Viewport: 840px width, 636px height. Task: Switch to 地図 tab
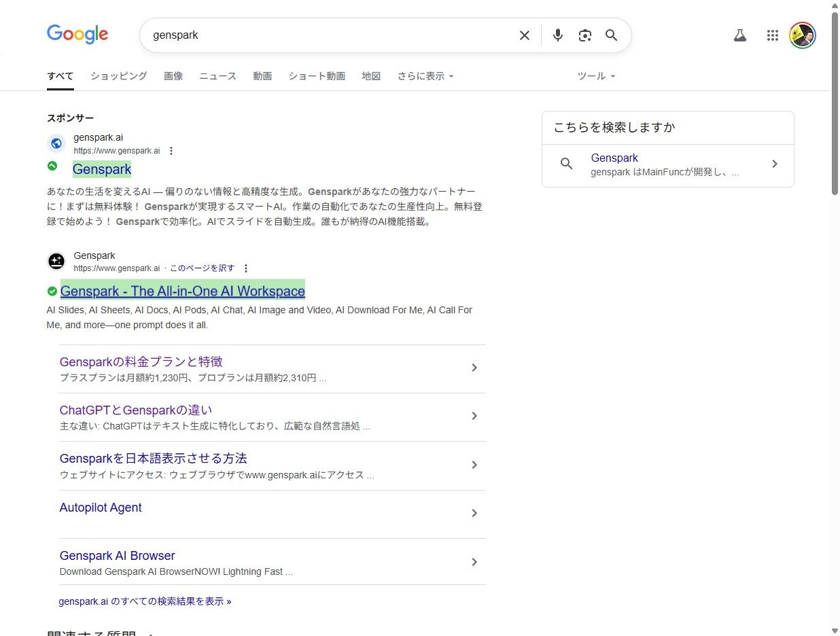371,76
